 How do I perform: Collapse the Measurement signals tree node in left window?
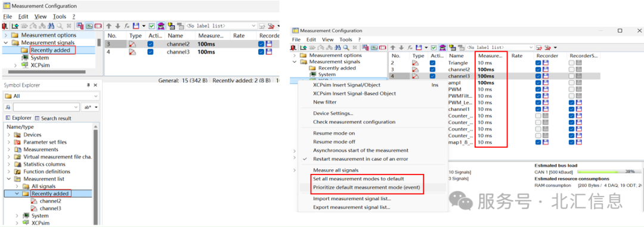point(6,43)
